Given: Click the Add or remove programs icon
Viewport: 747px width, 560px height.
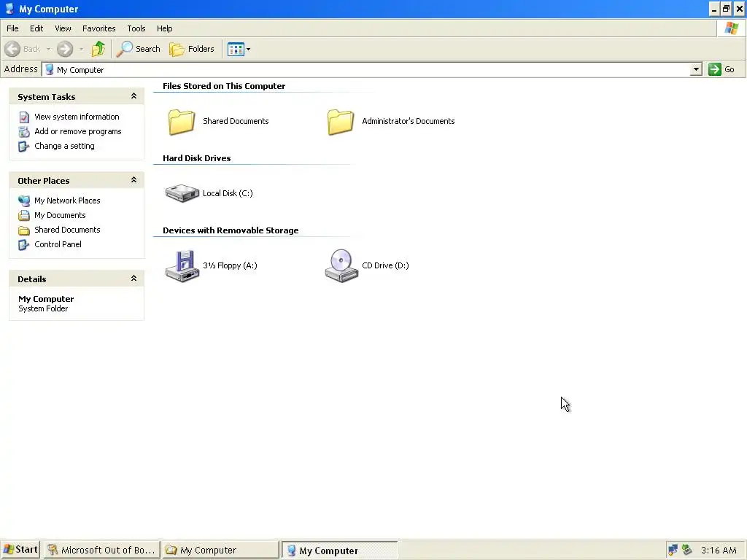Looking at the screenshot, I should point(24,132).
